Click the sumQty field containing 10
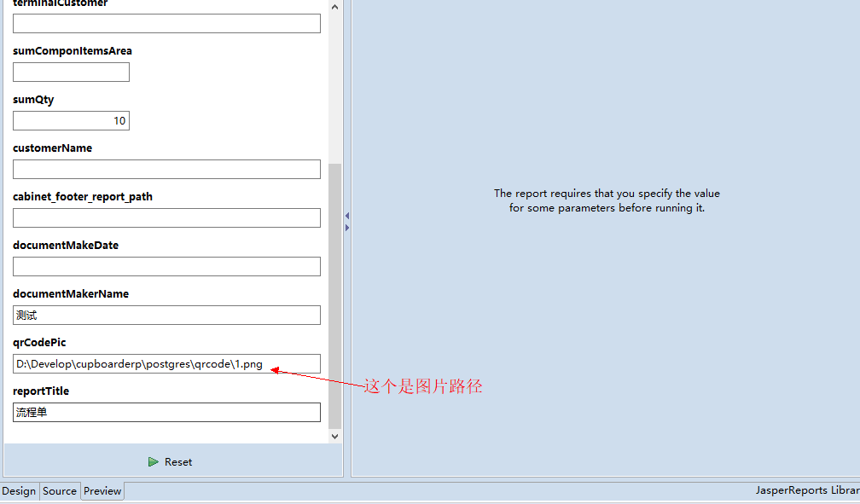The width and height of the screenshot is (860, 504). pos(72,120)
